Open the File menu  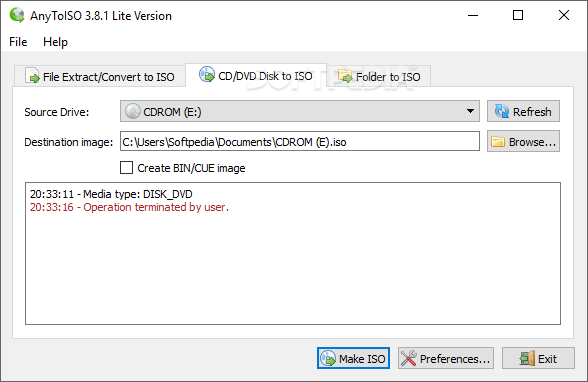coord(18,42)
